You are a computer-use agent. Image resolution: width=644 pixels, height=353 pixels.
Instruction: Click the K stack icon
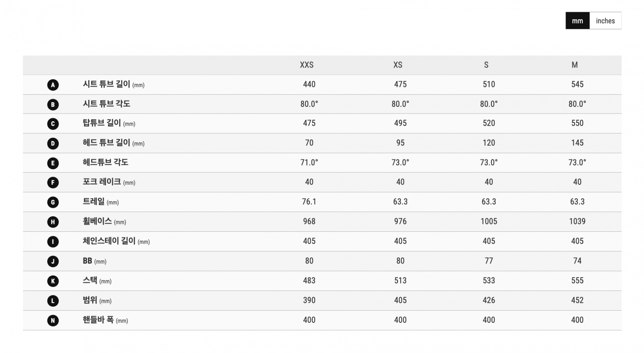[x=53, y=281]
